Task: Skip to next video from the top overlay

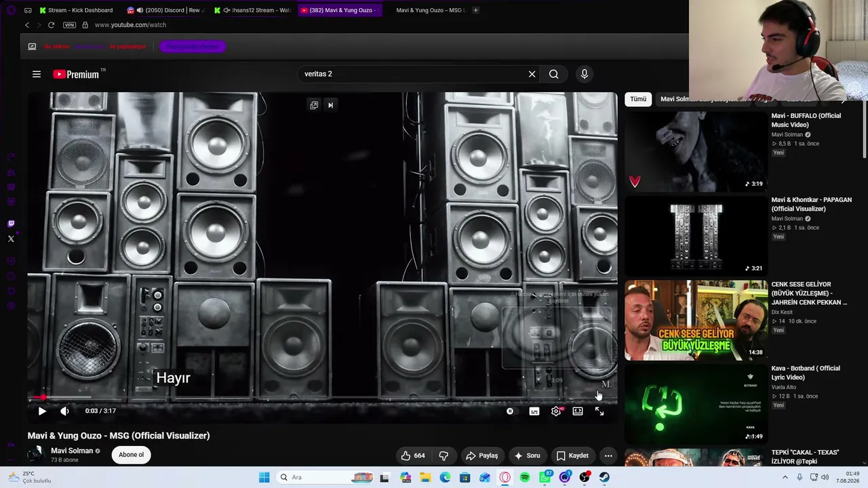Action: 330,105
